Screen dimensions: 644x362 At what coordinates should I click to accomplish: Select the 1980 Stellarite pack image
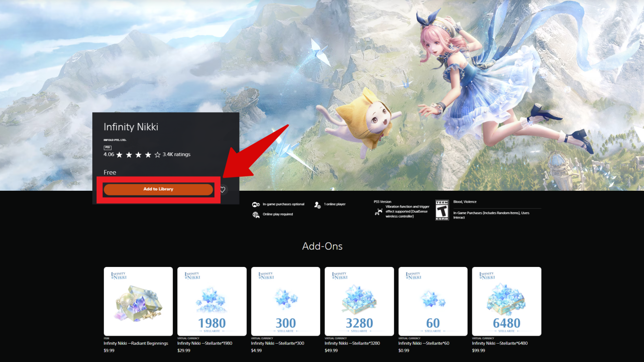tap(212, 301)
